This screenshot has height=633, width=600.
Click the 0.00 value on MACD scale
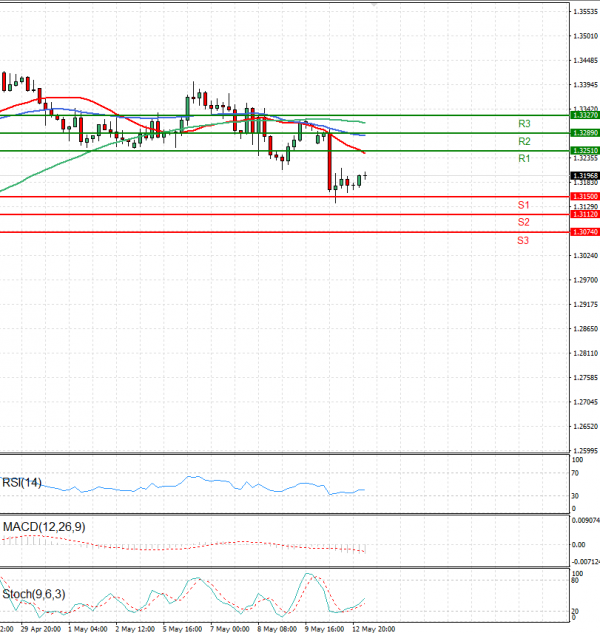coord(579,545)
